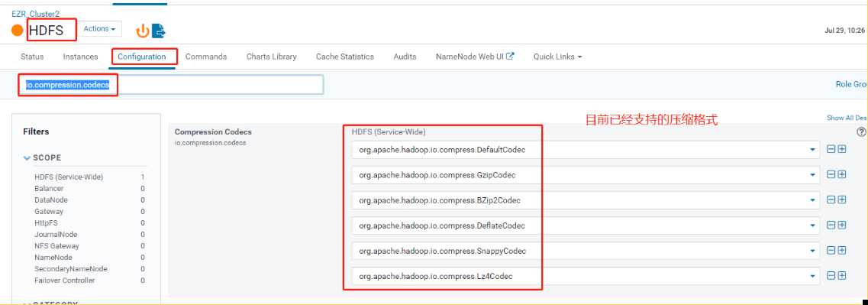Click the Lz4Codec value field
The height and width of the screenshot is (305, 868).
586,276
